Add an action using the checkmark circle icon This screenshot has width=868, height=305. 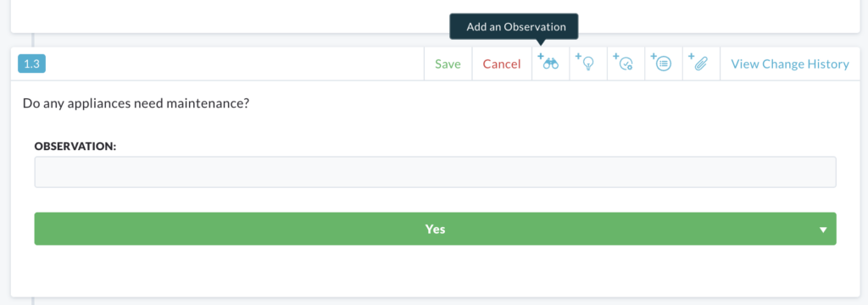tap(626, 64)
